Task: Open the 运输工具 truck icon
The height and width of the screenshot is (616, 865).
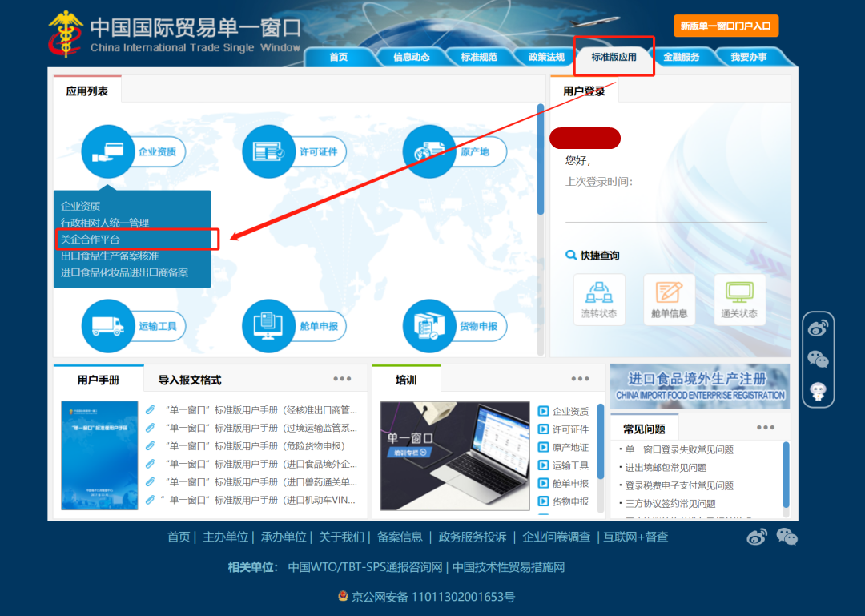Action: coord(107,326)
